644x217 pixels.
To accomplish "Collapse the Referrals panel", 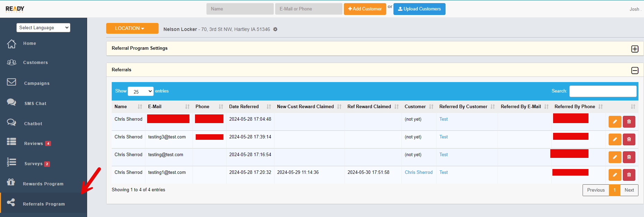I will (x=635, y=71).
